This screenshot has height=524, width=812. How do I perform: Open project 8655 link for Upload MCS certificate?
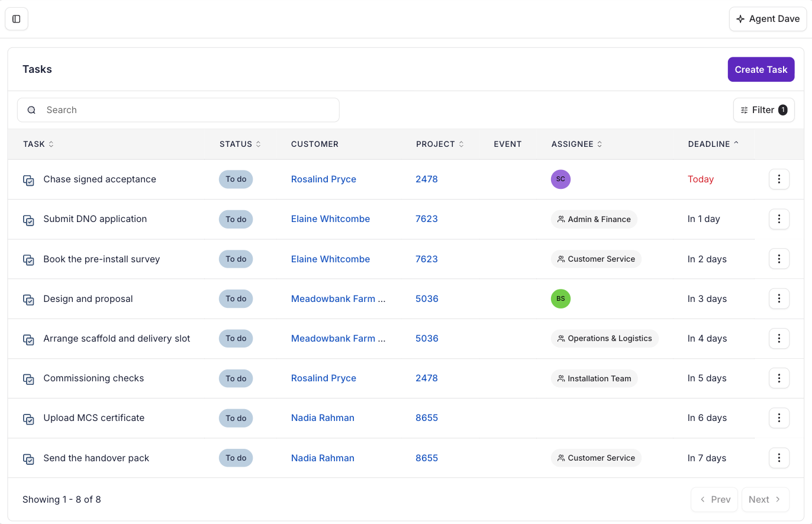[427, 417]
